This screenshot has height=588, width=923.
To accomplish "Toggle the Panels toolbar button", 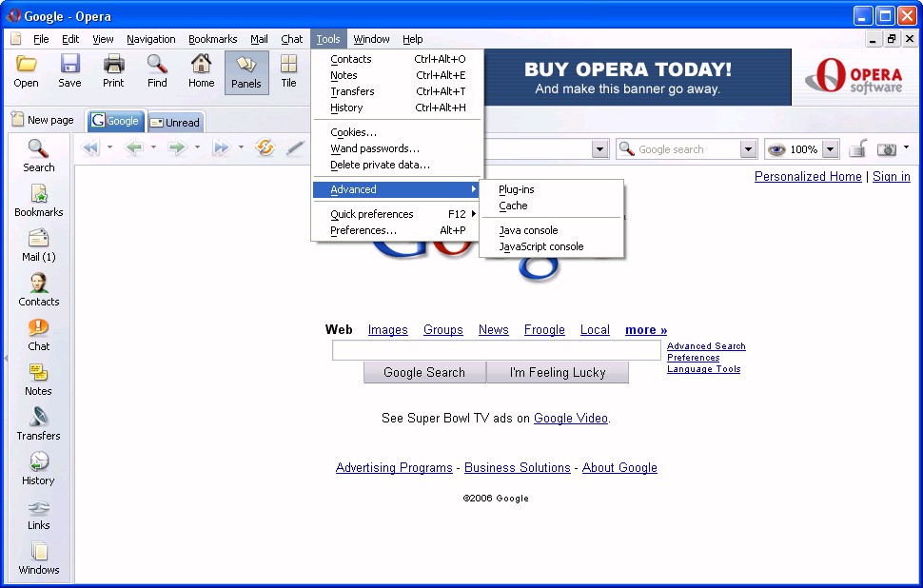I will tap(246, 71).
